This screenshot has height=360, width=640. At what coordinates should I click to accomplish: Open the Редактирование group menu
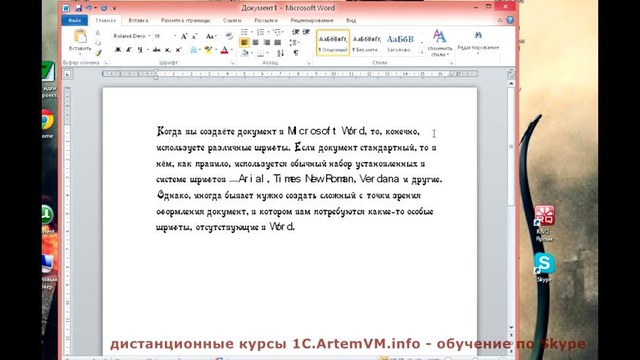[x=478, y=42]
